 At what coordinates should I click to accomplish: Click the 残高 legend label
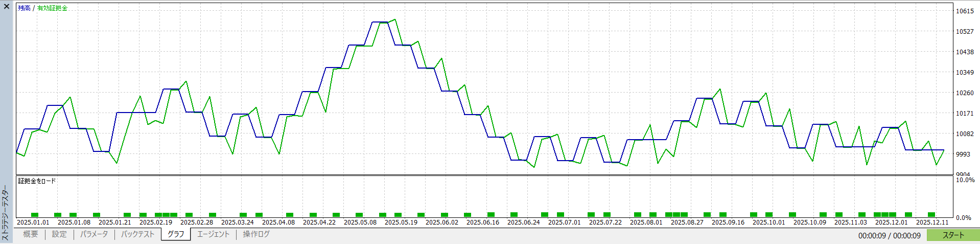(x=24, y=8)
